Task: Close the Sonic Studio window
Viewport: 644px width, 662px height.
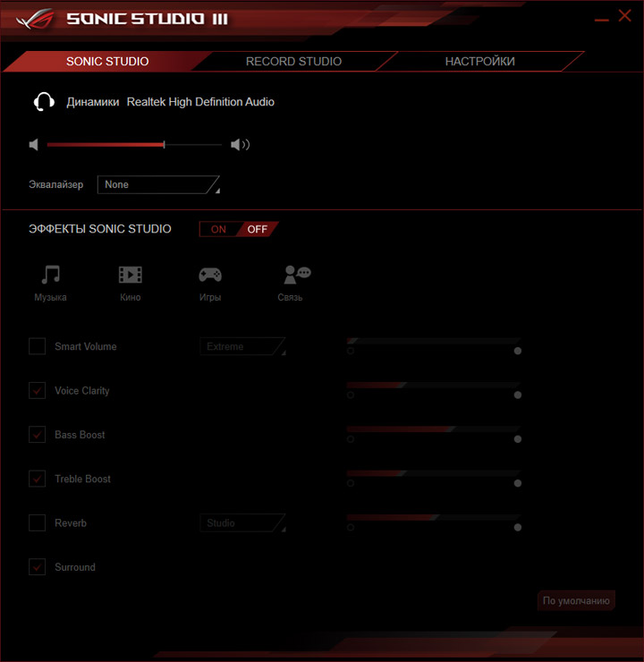Action: point(624,16)
